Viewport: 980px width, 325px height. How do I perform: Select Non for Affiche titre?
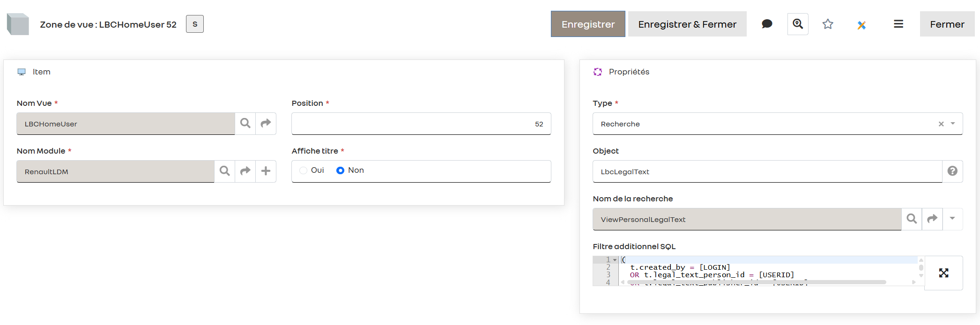(341, 170)
